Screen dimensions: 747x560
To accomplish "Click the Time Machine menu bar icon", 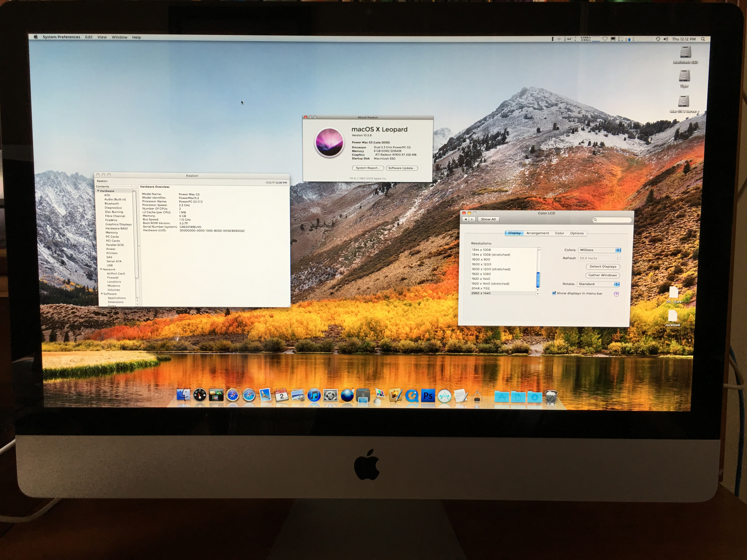I will (x=658, y=39).
